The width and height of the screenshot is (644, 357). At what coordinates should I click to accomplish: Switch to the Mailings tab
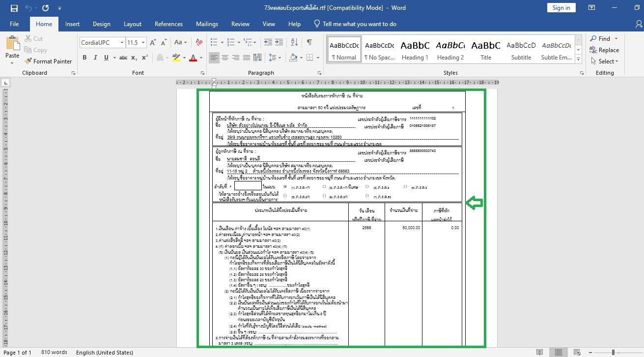[x=207, y=24]
